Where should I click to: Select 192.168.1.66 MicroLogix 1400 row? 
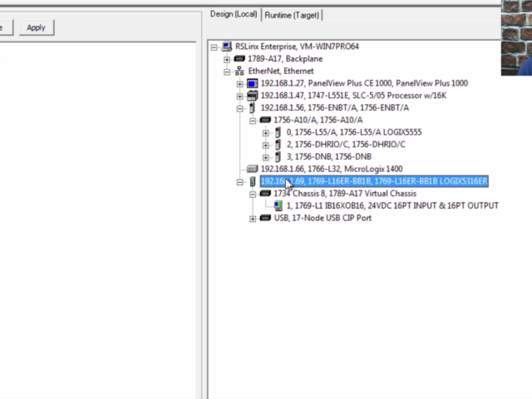[332, 169]
